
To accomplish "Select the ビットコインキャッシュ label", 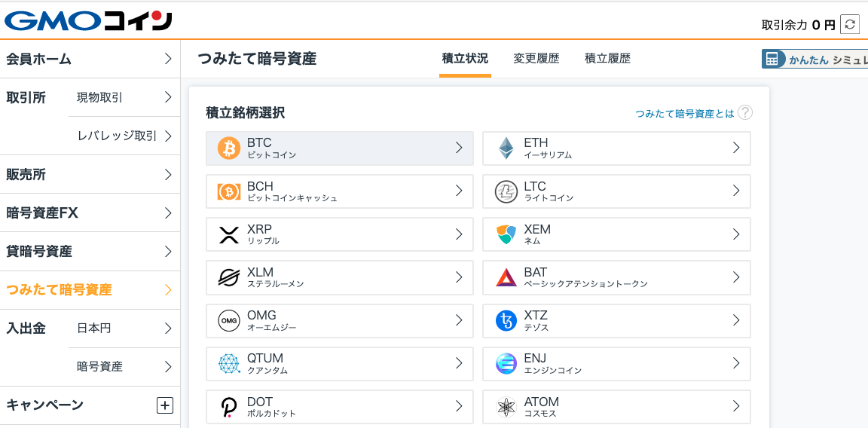I will 292,198.
